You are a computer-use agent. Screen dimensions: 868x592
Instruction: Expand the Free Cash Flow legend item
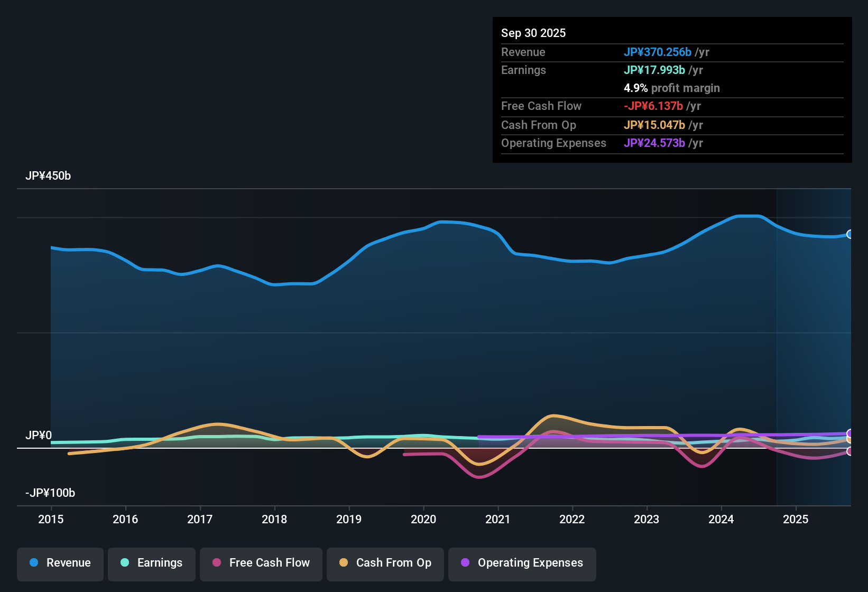(261, 563)
